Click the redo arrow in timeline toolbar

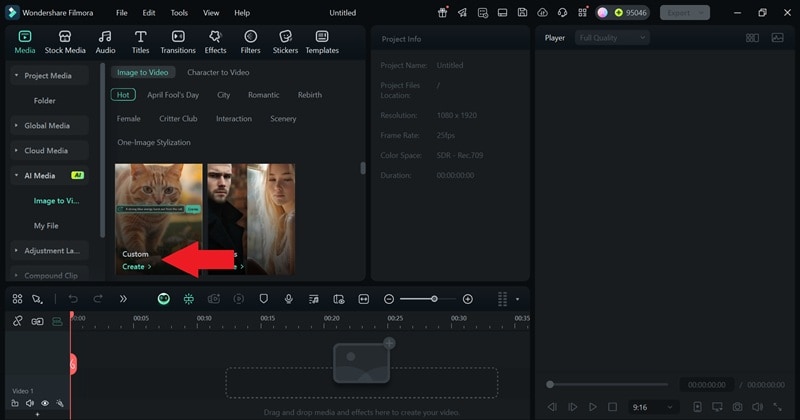(x=98, y=299)
